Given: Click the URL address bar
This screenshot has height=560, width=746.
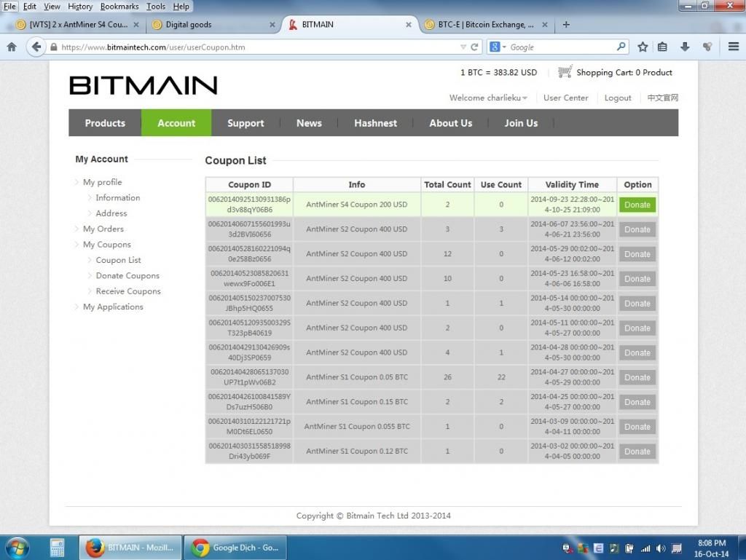Looking at the screenshot, I should (x=255, y=47).
